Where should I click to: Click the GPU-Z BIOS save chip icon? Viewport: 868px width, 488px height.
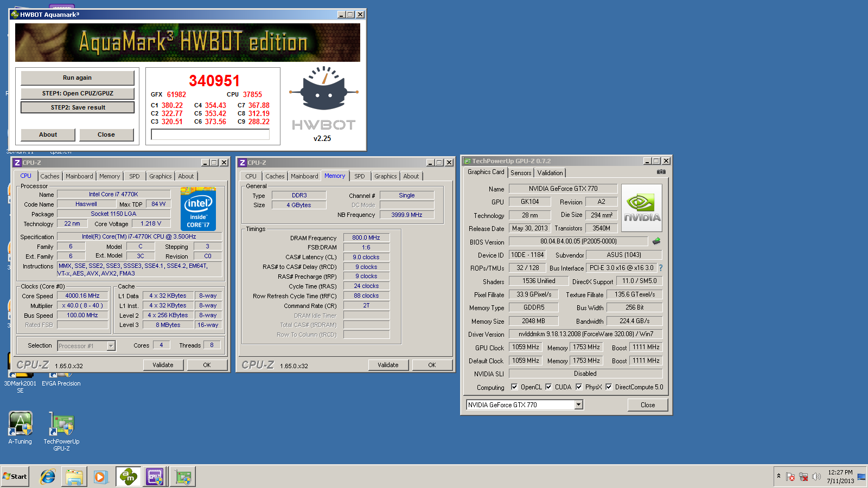(656, 241)
